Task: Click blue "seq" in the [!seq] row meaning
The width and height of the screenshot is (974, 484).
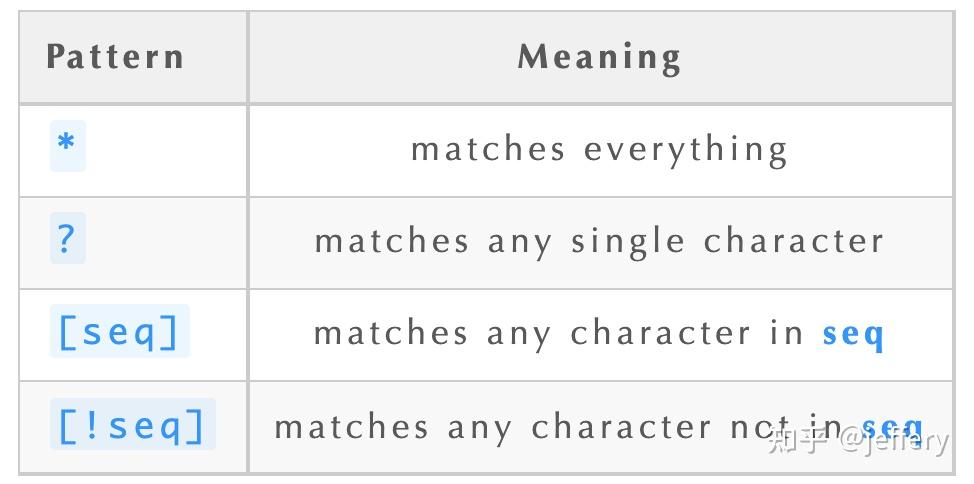Action: point(893,427)
